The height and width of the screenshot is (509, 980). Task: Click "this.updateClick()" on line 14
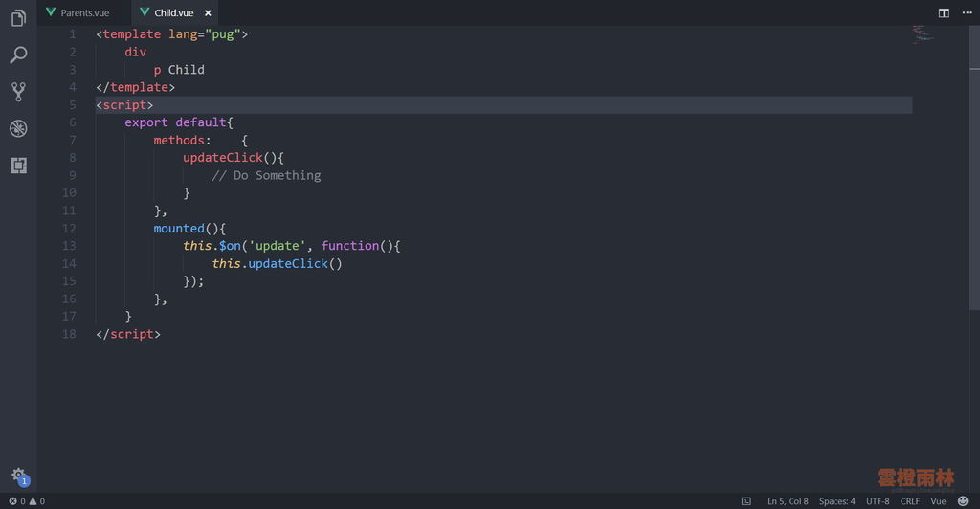(x=277, y=263)
